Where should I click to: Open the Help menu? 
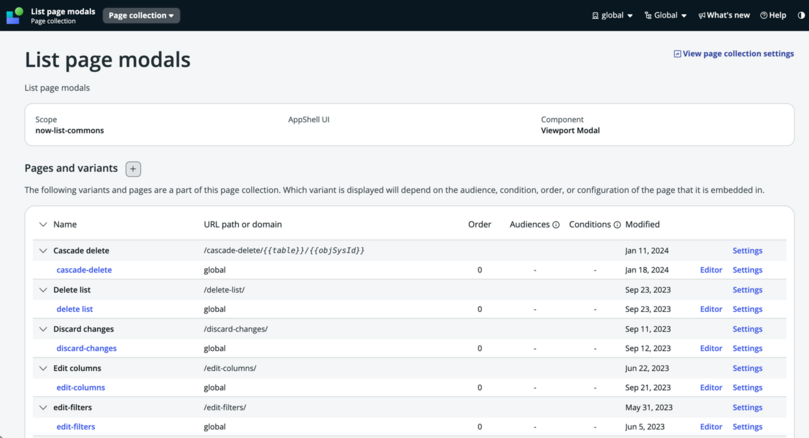point(773,15)
